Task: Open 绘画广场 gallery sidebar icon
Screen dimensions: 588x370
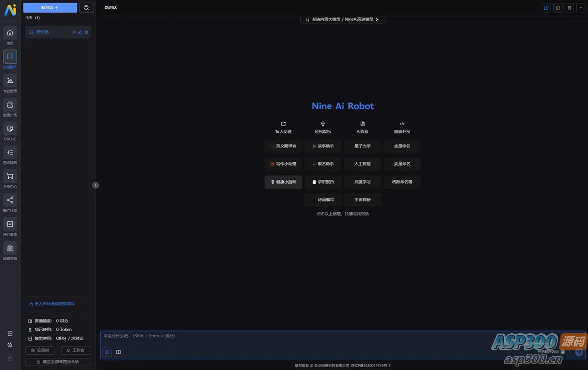Action: (10, 104)
